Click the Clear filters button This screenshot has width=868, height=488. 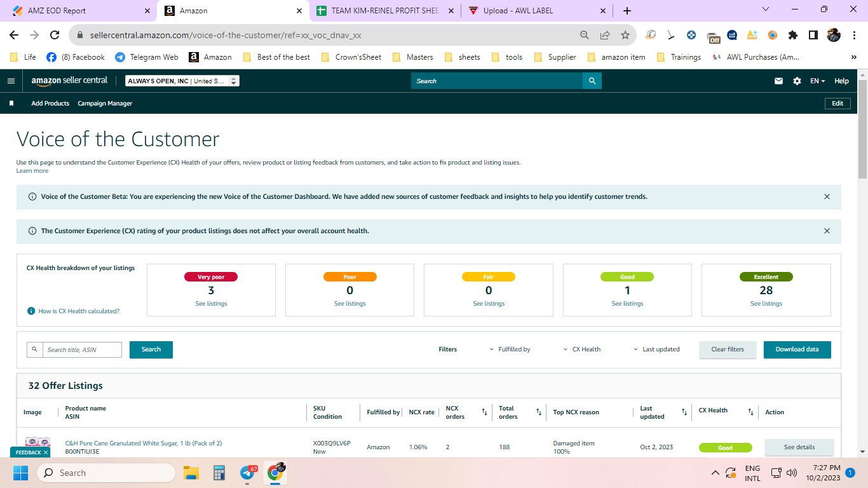point(728,349)
